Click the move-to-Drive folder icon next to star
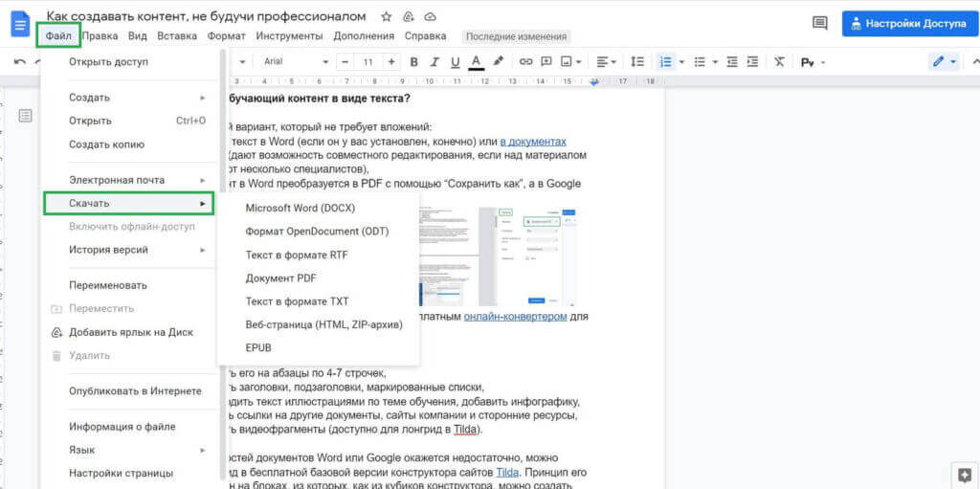The height and width of the screenshot is (489, 980). coord(409,16)
